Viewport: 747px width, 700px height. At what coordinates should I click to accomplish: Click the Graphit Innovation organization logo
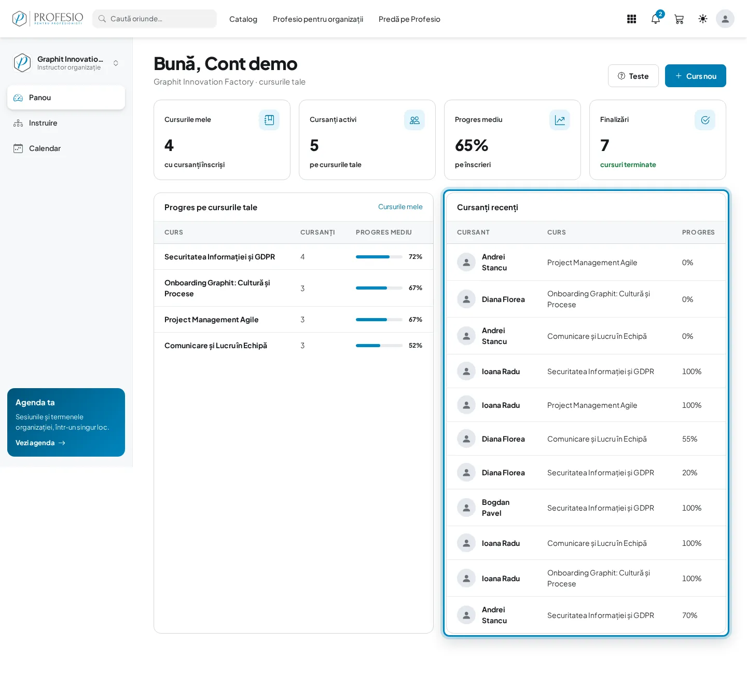click(22, 63)
